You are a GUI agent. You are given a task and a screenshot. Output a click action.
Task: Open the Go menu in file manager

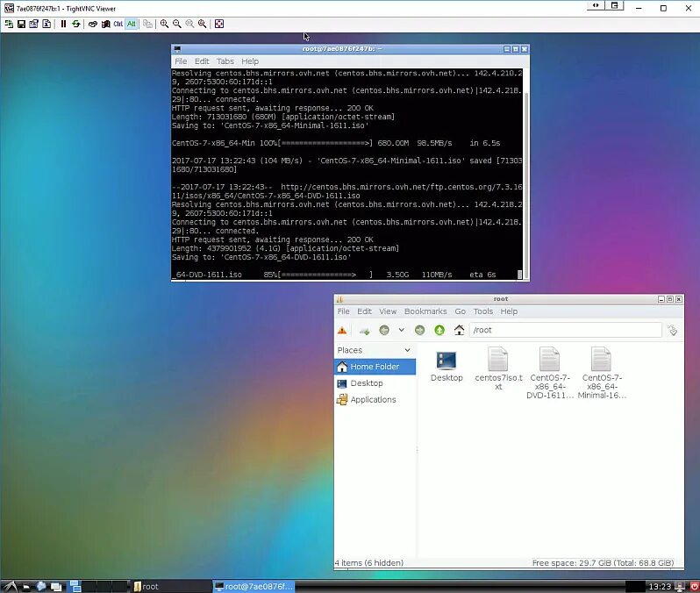tap(460, 311)
